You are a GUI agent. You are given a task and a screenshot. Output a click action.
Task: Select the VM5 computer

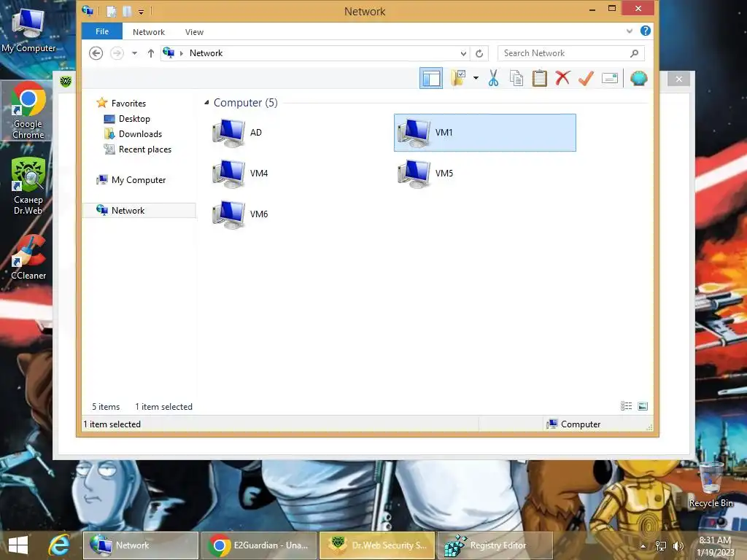coord(425,174)
